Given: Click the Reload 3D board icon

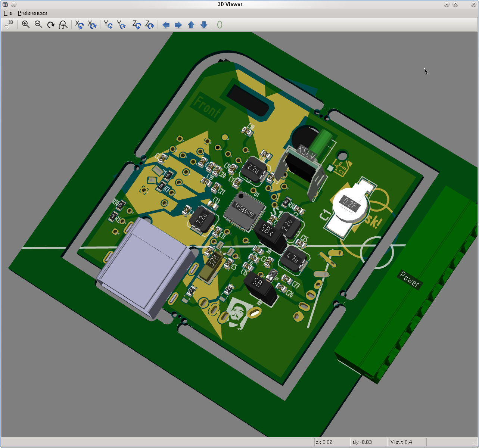Looking at the screenshot, I should tap(9, 25).
